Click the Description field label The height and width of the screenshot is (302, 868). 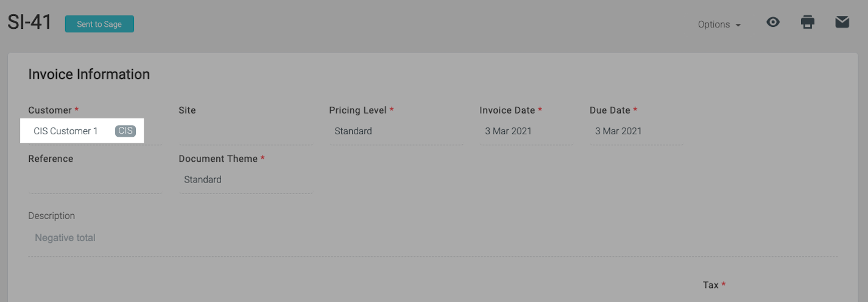(x=52, y=216)
